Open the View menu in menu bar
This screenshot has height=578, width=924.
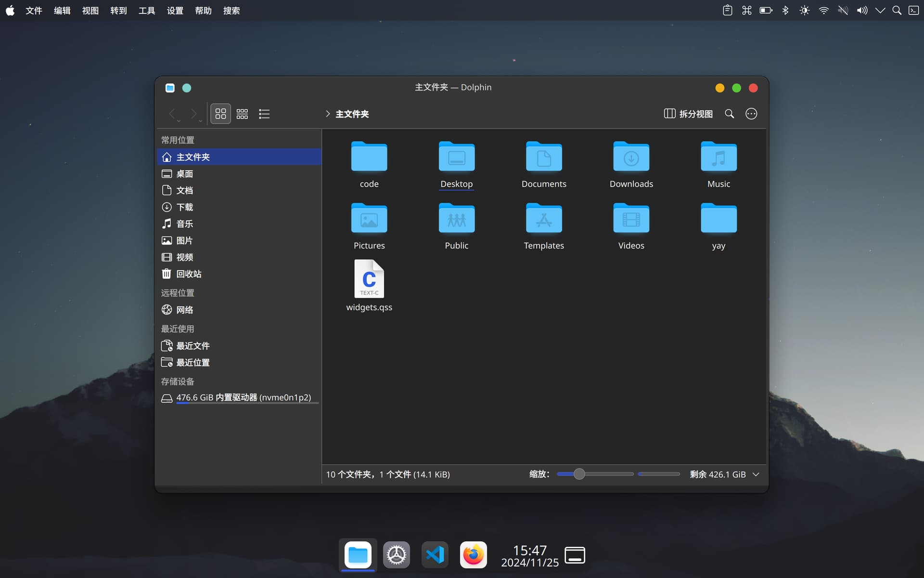click(90, 11)
